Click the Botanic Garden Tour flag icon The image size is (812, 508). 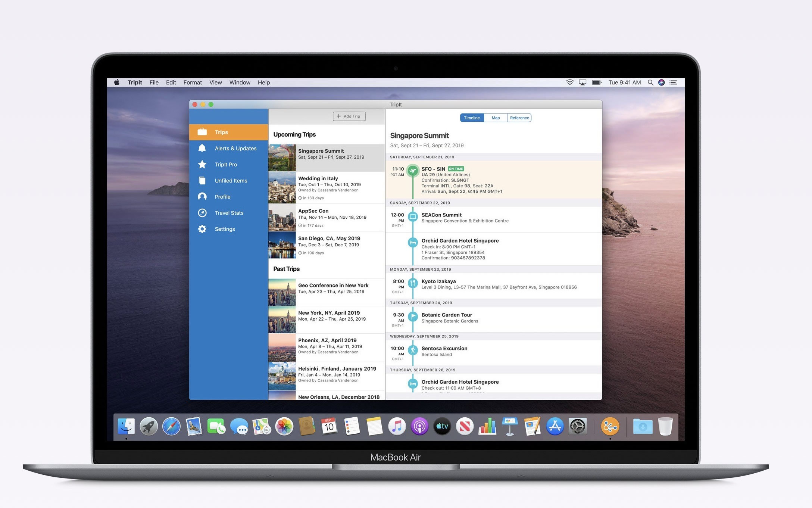[412, 317]
